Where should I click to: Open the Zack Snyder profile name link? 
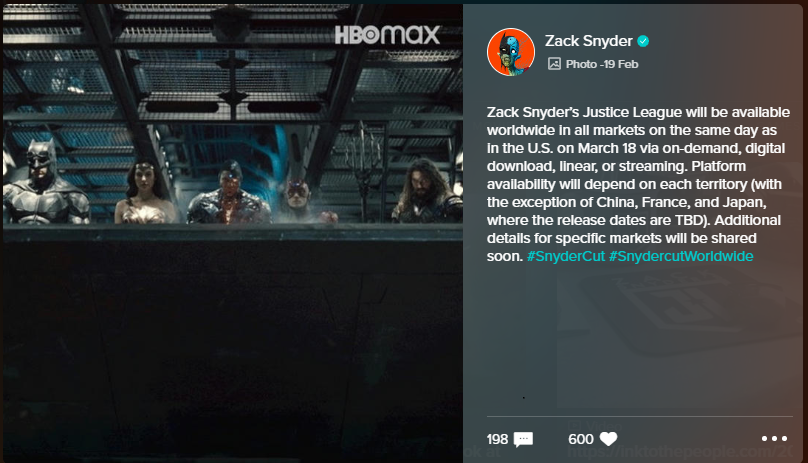tap(588, 41)
